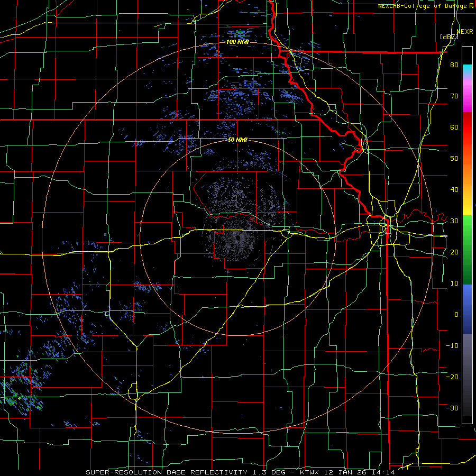The height and width of the screenshot is (476, 476).
Task: Click the 0 dBZ scale value
Action: tap(456, 315)
